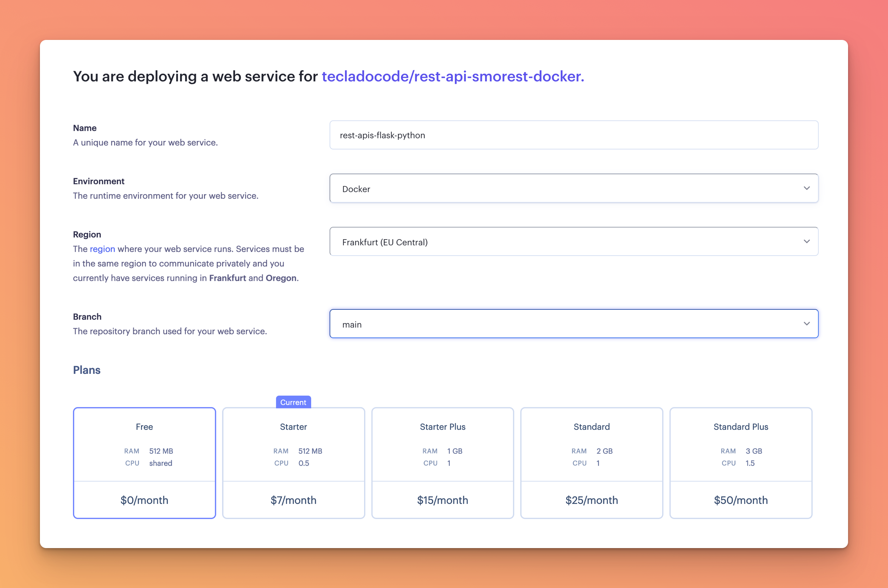The image size is (888, 588).
Task: Select the Starter Plus plan card
Action: [x=442, y=463]
